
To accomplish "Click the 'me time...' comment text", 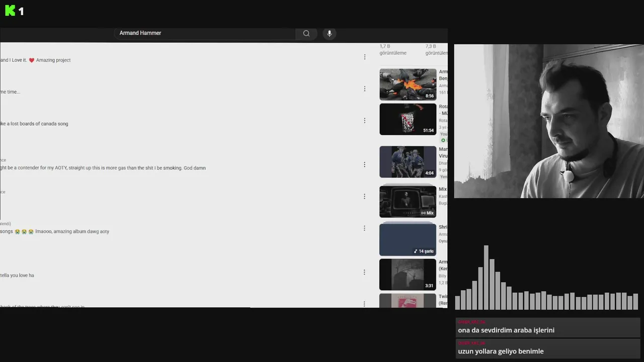I will point(10,92).
